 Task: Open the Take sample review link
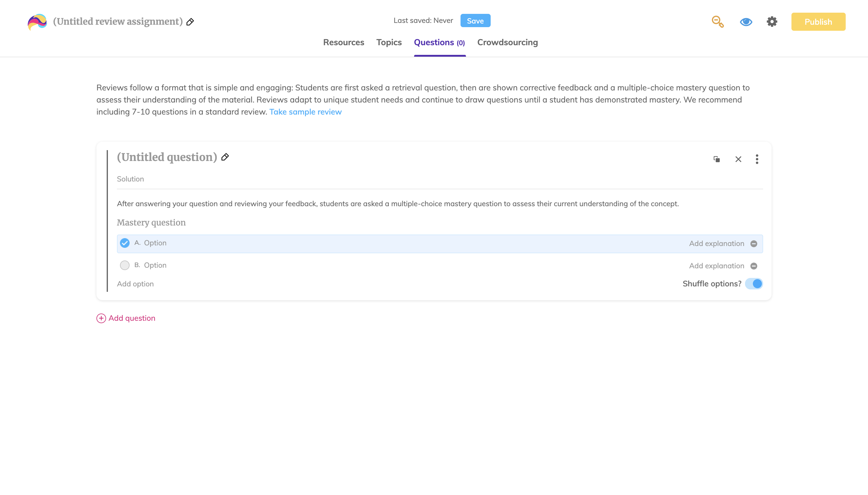click(x=305, y=112)
